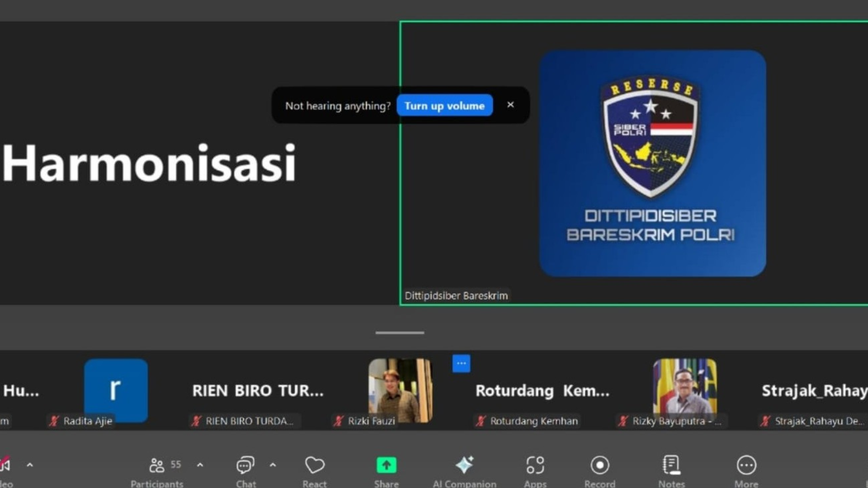Start recording with Record button
The height and width of the screenshot is (488, 868).
point(600,471)
